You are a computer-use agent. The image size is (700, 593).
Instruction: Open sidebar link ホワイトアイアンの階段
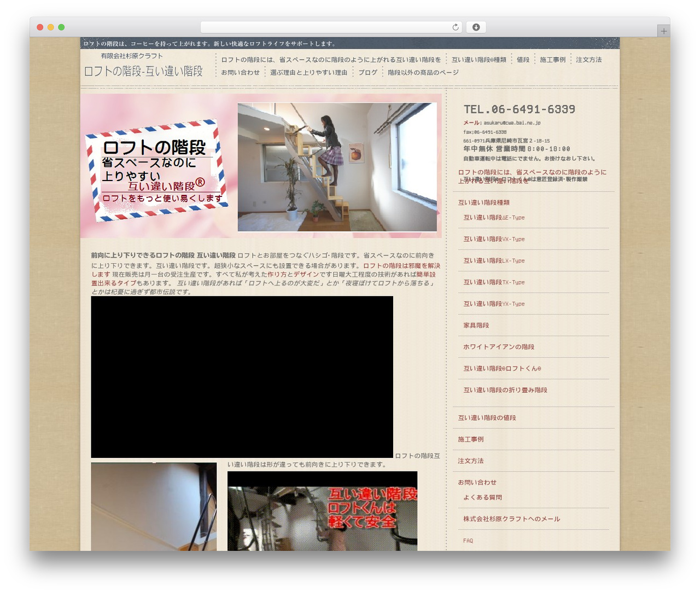(x=499, y=347)
